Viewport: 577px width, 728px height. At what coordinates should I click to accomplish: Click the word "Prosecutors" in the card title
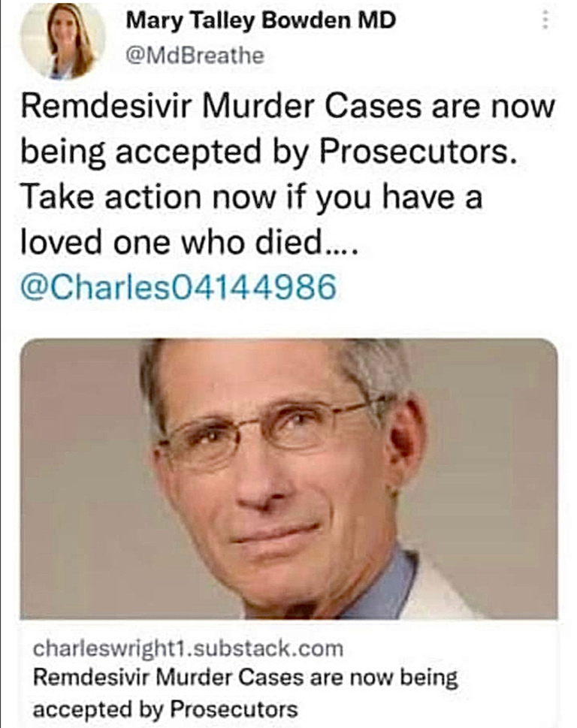tap(234, 709)
